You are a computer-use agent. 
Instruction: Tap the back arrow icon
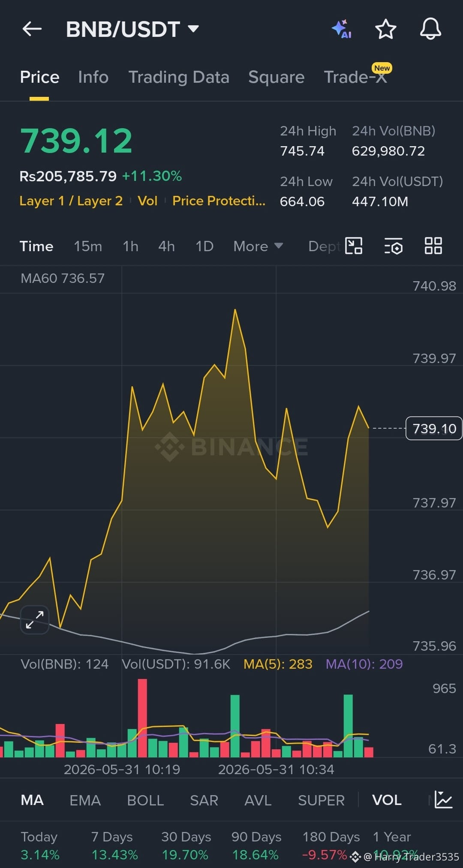32,29
